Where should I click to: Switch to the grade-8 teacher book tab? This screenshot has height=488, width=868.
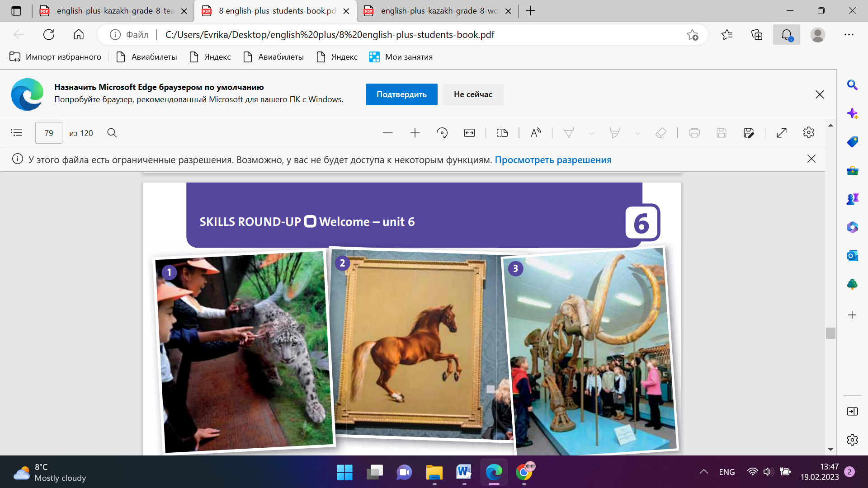[115, 11]
